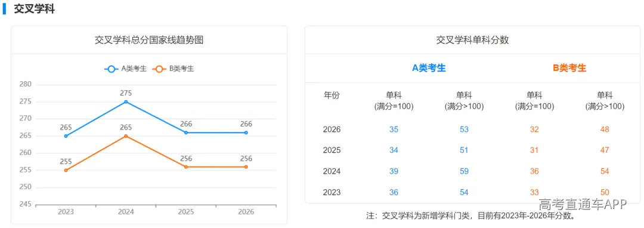Click the 2024 x-axis label under the chart
Screen dimensions: 644x228
[126, 212]
